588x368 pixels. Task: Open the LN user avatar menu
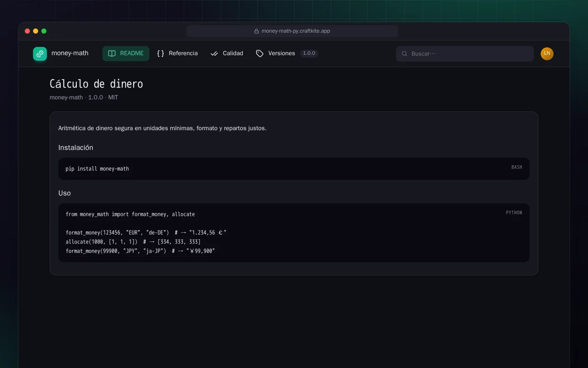547,54
